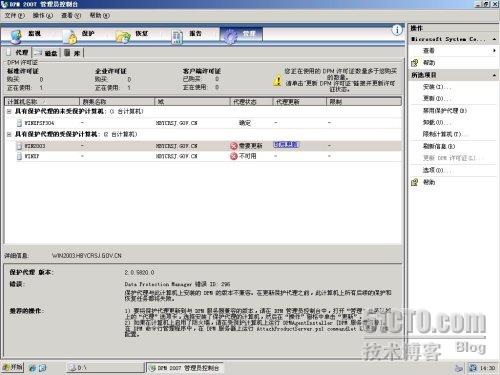Image resolution: width=500 pixels, height=375 pixels.
Task: Open the 查看(V) menu
Action: click(x=71, y=15)
